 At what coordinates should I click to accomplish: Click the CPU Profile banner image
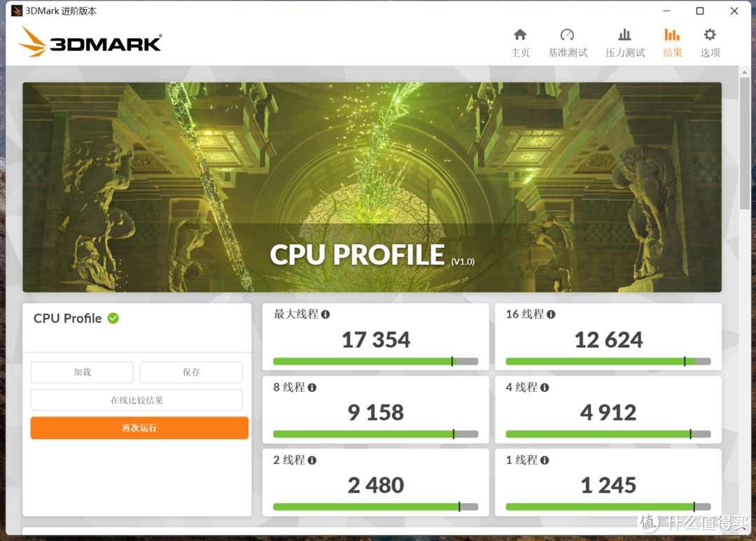[372, 187]
